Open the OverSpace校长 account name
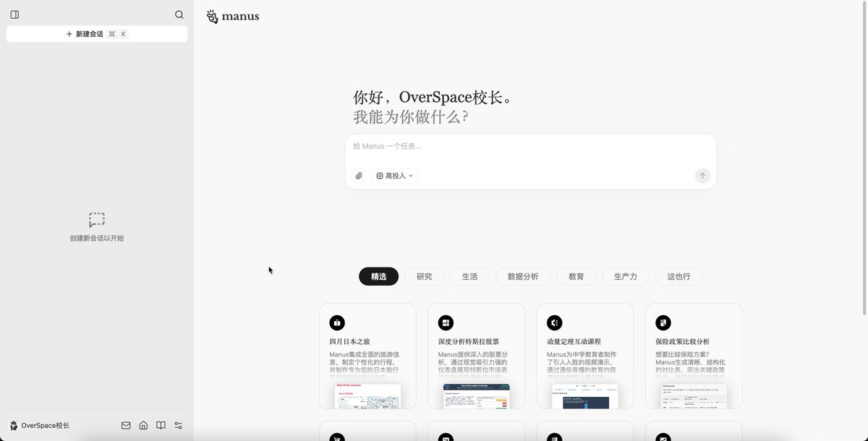Screen dimensions: 868x441 point(46,426)
